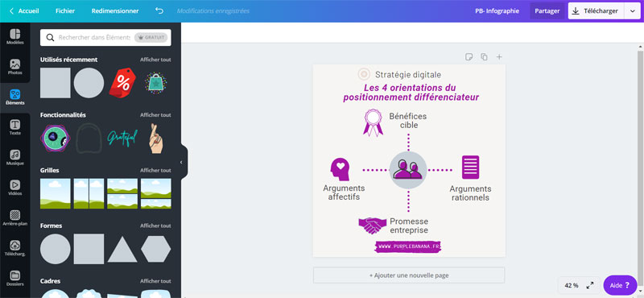
Task: Insert the shopping bag element
Action: pos(155,83)
